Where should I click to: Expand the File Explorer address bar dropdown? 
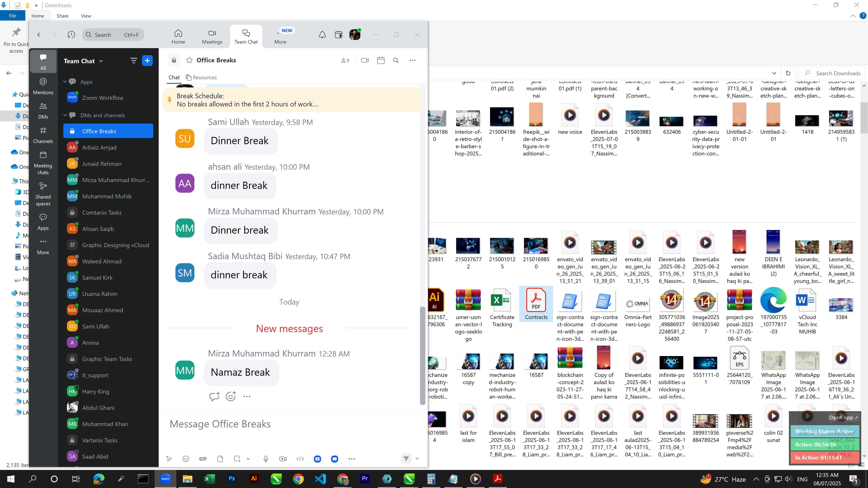click(774, 73)
